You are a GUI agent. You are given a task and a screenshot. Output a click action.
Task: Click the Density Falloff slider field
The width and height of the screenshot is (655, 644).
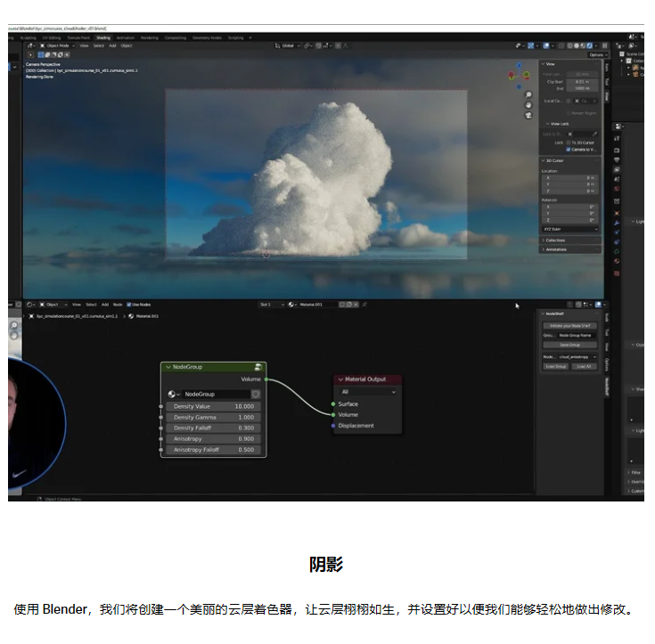(x=214, y=428)
